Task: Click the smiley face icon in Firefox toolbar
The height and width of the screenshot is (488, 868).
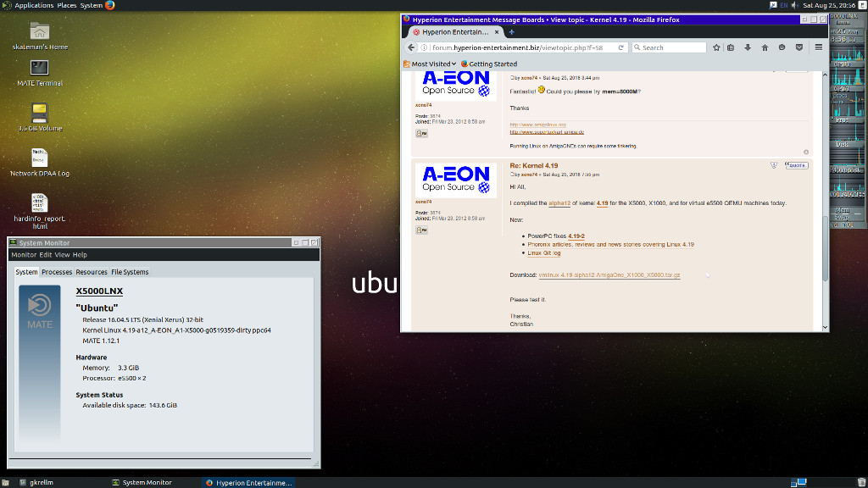Action: (x=782, y=47)
